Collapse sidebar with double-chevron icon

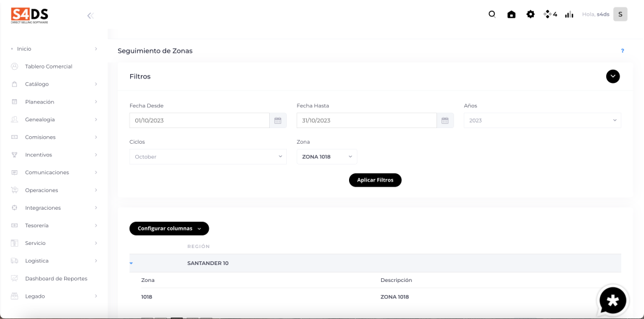90,16
